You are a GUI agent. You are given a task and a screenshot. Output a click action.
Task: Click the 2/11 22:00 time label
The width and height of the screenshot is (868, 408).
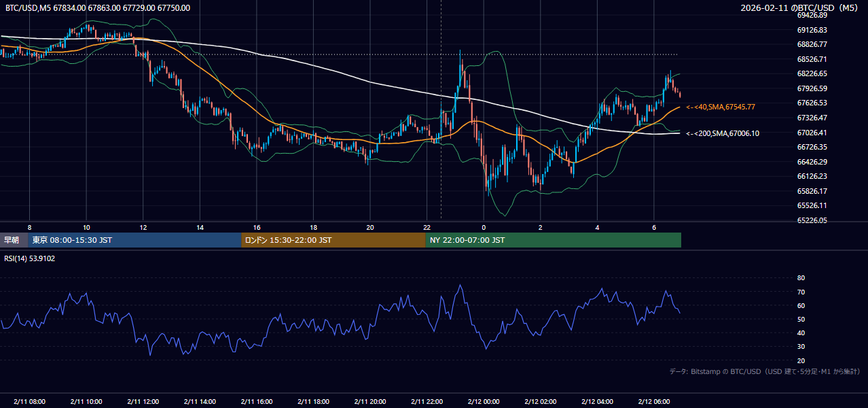coord(427,402)
